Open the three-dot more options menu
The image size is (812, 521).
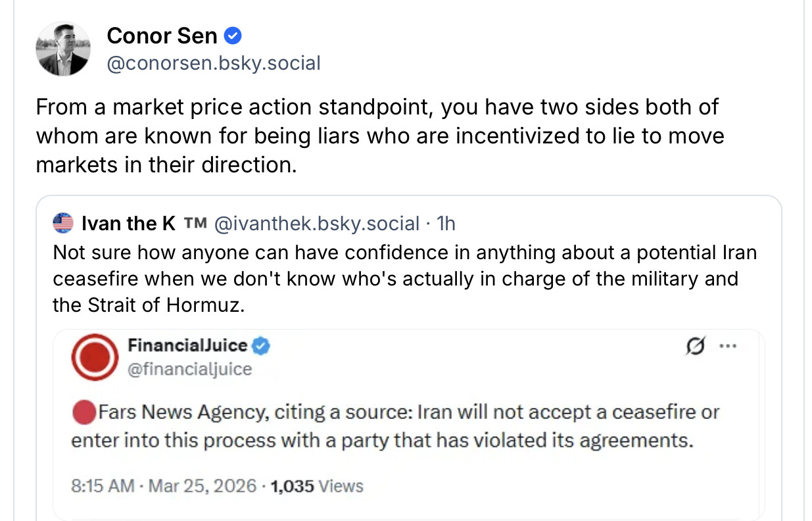pyautogui.click(x=727, y=346)
